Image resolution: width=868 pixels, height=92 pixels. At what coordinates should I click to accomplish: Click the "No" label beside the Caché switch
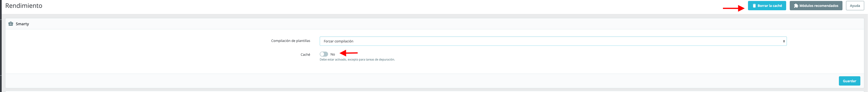[x=333, y=54]
